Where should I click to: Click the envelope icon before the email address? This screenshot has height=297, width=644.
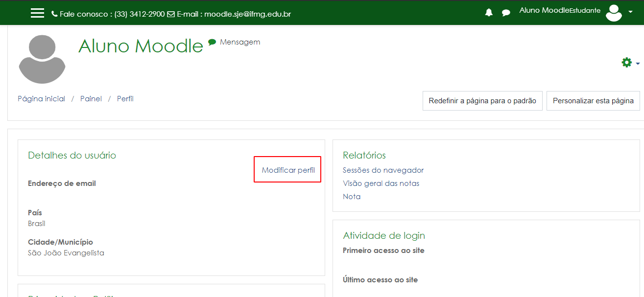(170, 14)
